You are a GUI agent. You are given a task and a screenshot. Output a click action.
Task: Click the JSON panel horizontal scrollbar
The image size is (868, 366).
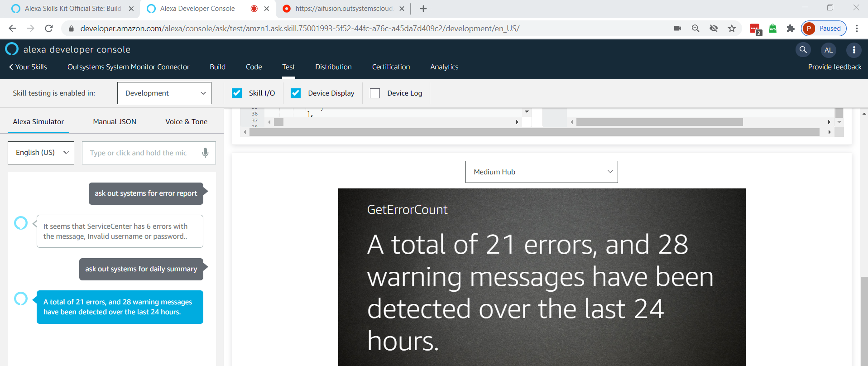pyautogui.click(x=534, y=132)
